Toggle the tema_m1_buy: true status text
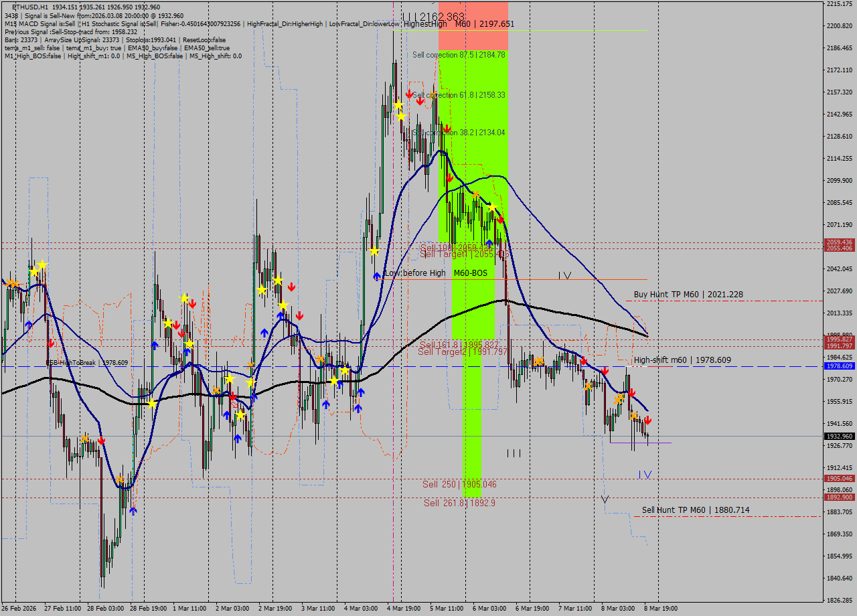 click(x=93, y=48)
